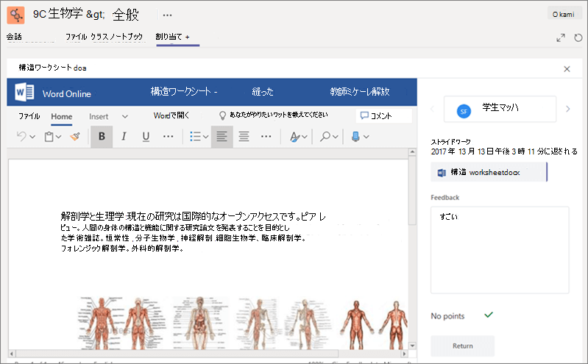The height and width of the screenshot is (364, 588).
Task: Click the green checkmark beside No points
Action: (489, 315)
